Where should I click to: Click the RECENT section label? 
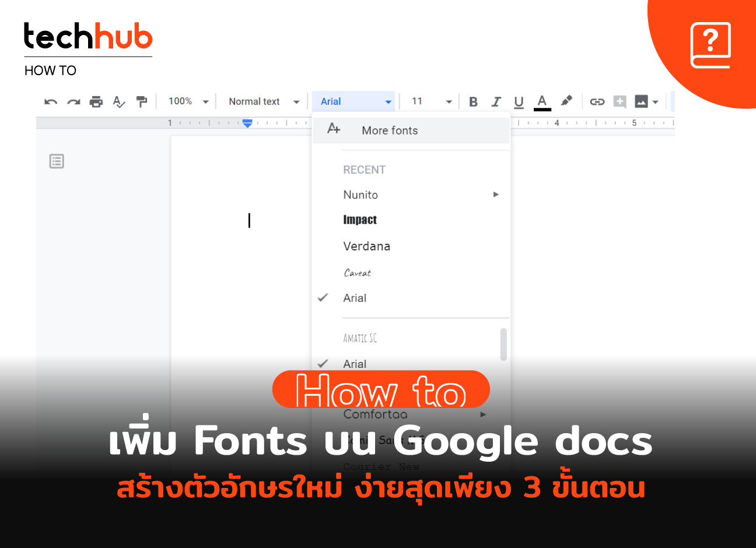(x=364, y=170)
